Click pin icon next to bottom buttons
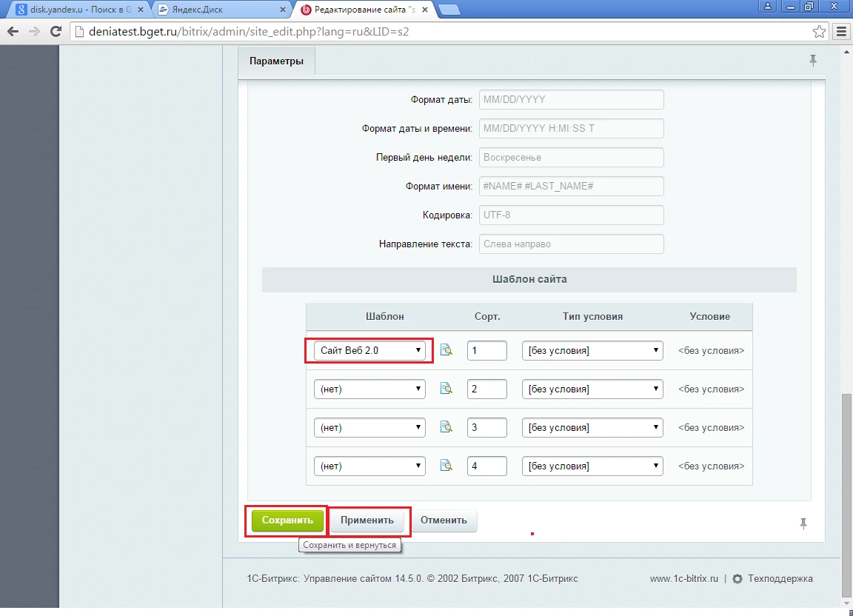 tap(803, 523)
